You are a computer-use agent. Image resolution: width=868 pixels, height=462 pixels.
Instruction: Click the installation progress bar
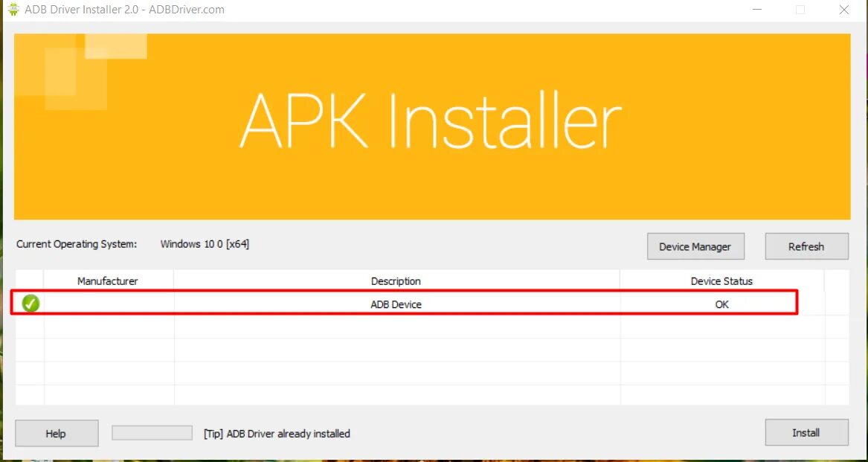pyautogui.click(x=152, y=433)
